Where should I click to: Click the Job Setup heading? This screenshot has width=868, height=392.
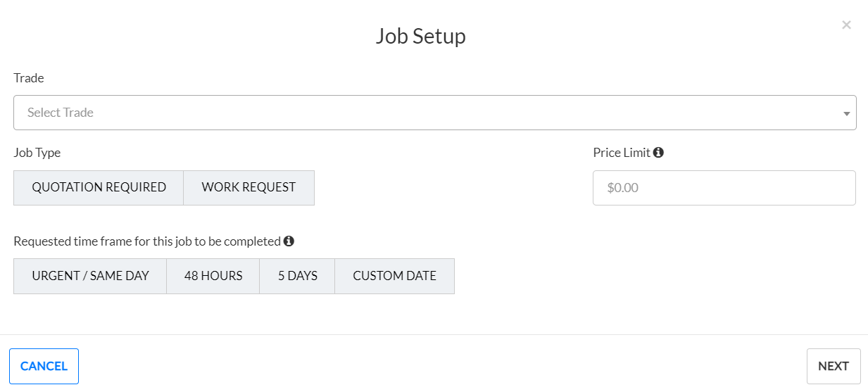coord(420,36)
